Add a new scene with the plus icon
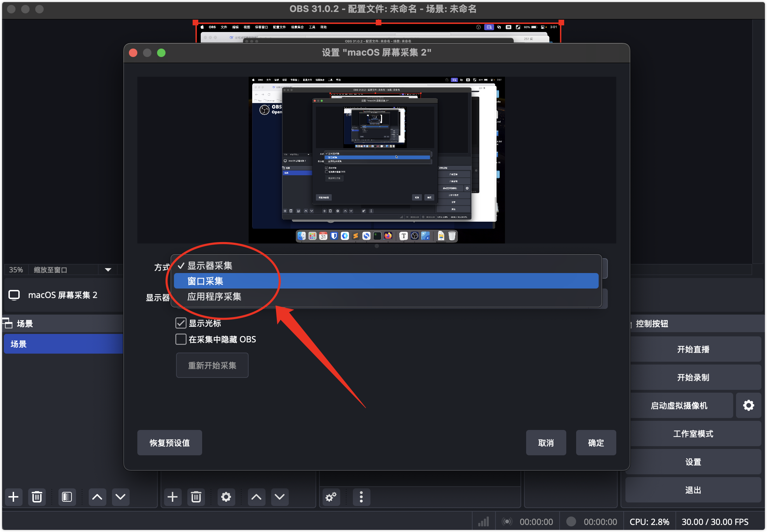767x532 pixels. tap(13, 497)
